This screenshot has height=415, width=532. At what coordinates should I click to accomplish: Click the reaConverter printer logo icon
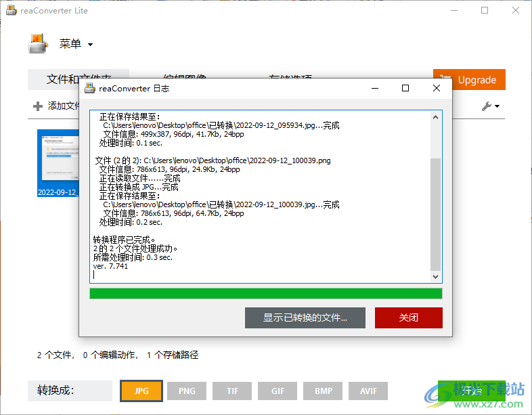pyautogui.click(x=38, y=43)
